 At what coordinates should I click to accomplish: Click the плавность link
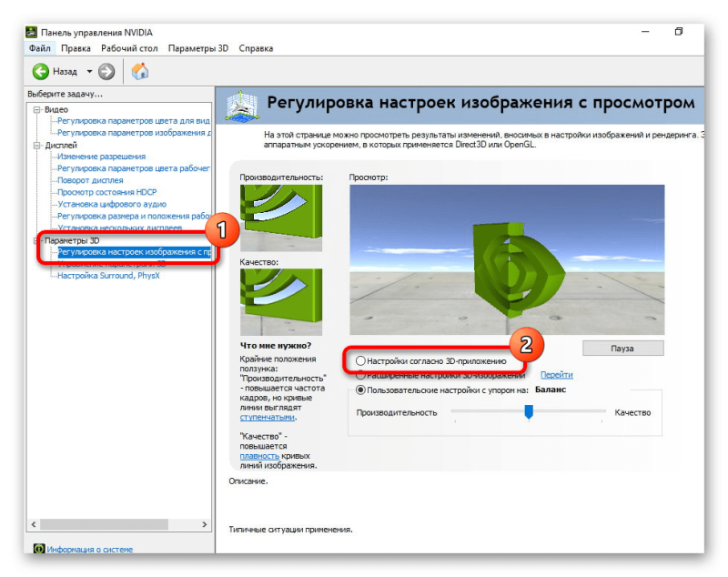click(259, 456)
